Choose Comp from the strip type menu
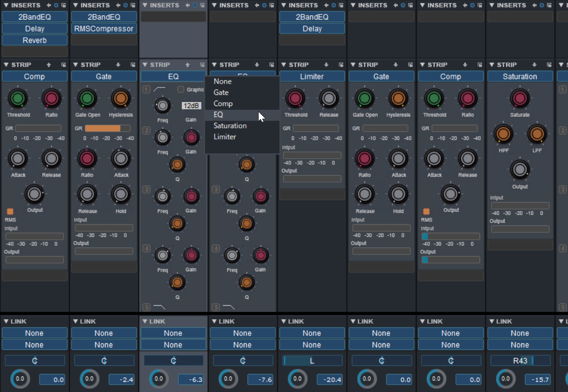 [x=242, y=104]
